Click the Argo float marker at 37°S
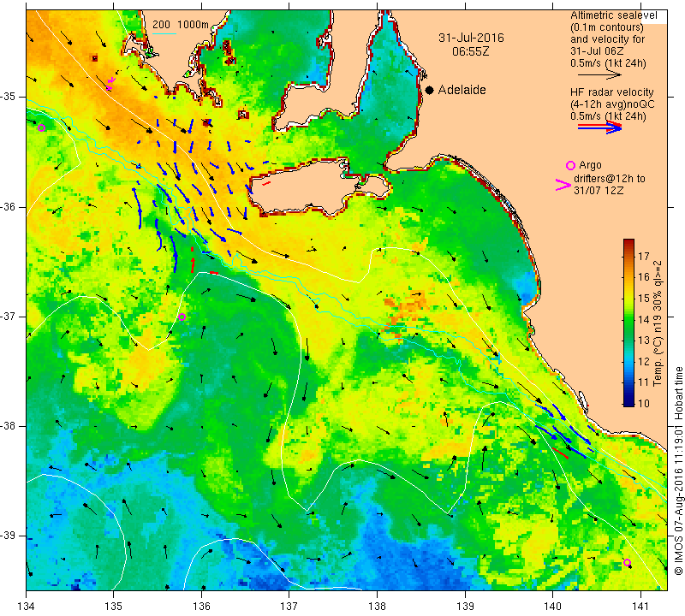Screen dimensions: 685x616 pyautogui.click(x=182, y=317)
